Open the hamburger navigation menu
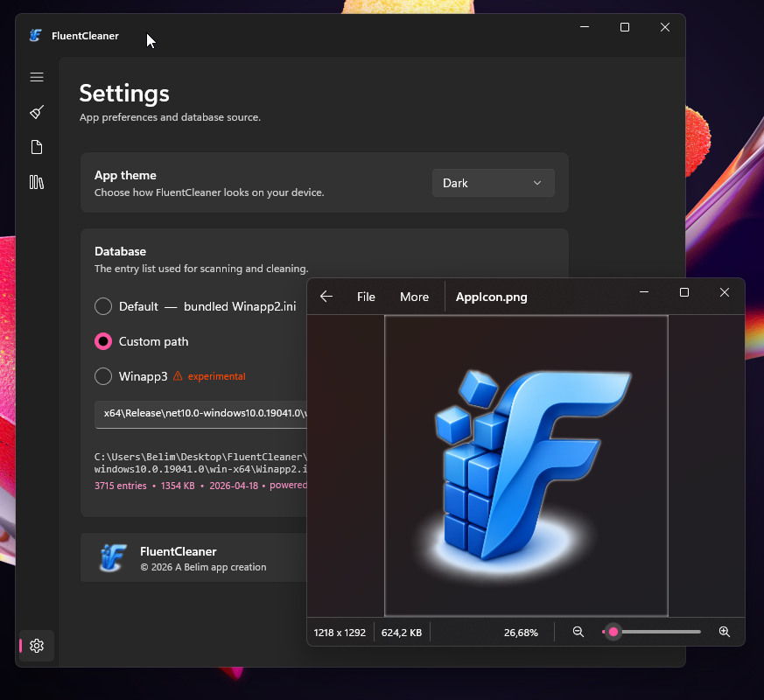The image size is (764, 700). pyautogui.click(x=37, y=77)
